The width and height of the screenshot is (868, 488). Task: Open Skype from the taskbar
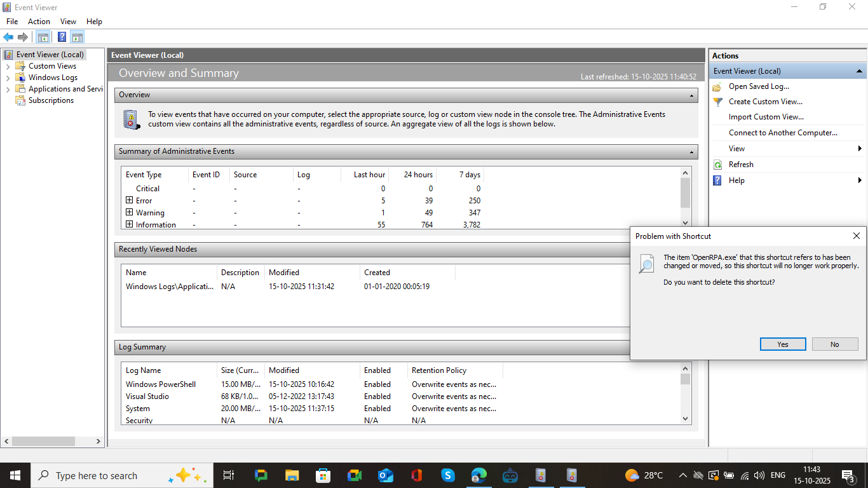pyautogui.click(x=448, y=475)
